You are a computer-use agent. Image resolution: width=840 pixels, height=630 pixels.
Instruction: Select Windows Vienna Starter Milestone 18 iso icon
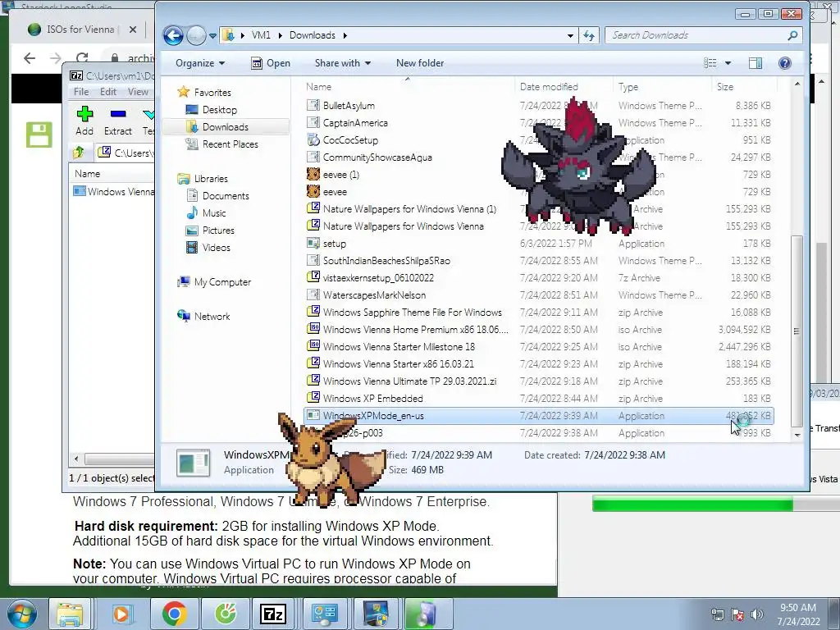[313, 347]
